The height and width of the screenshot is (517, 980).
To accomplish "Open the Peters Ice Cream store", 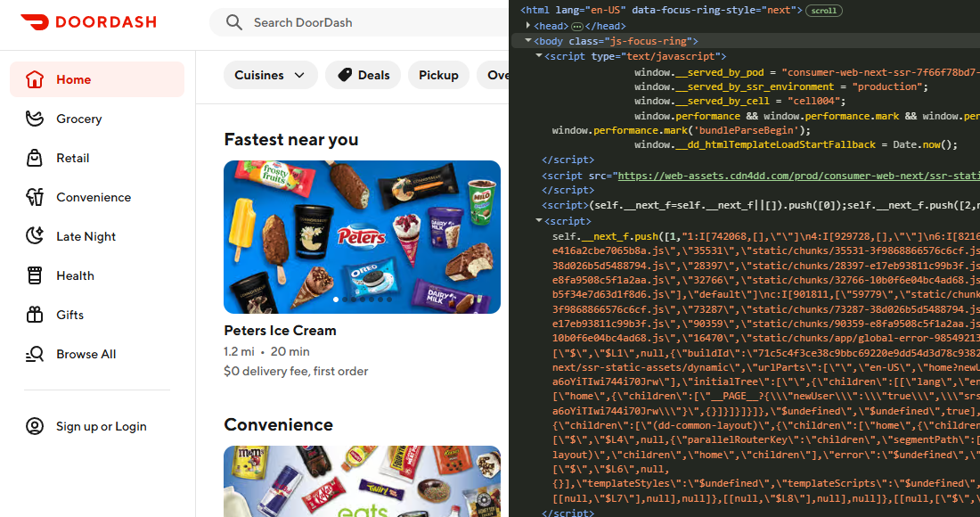I will (281, 330).
